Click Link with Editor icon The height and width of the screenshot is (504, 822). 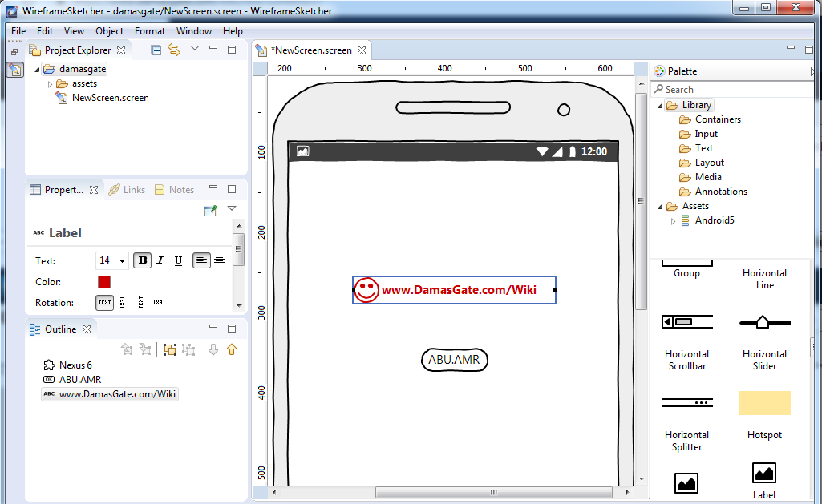174,50
